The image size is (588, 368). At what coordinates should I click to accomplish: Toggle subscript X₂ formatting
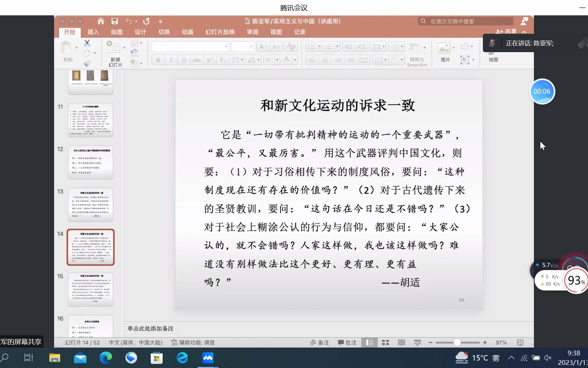point(223,60)
